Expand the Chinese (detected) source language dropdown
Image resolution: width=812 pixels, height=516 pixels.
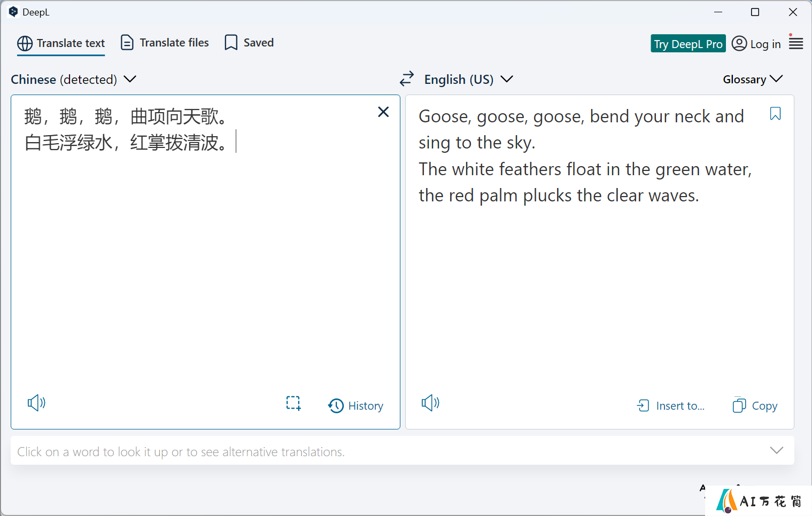tap(74, 80)
